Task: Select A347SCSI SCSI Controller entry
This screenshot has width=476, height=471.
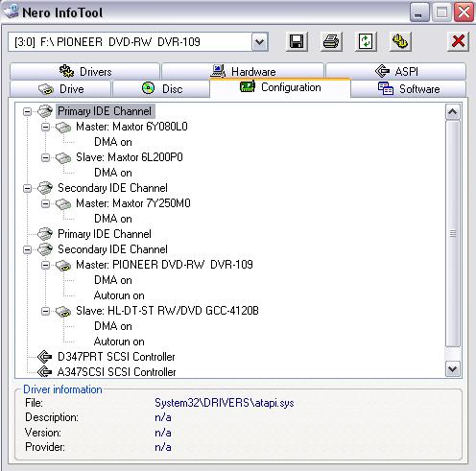Action: pyautogui.click(x=116, y=372)
